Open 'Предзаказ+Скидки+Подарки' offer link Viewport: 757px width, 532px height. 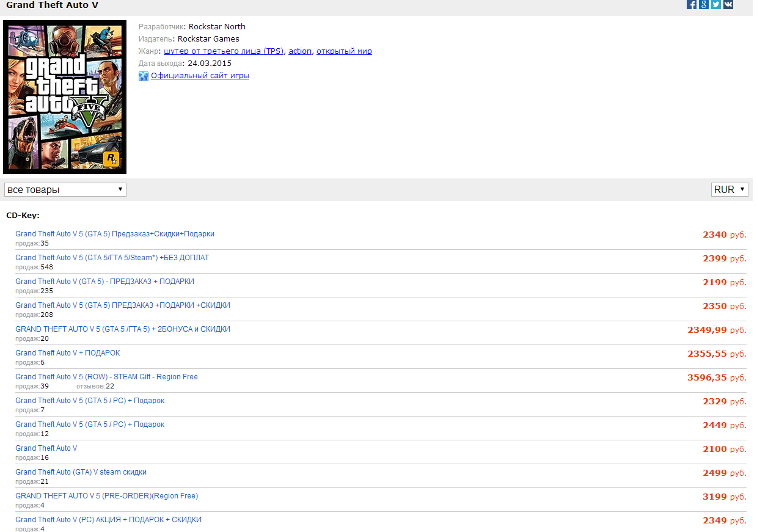pyautogui.click(x=115, y=234)
